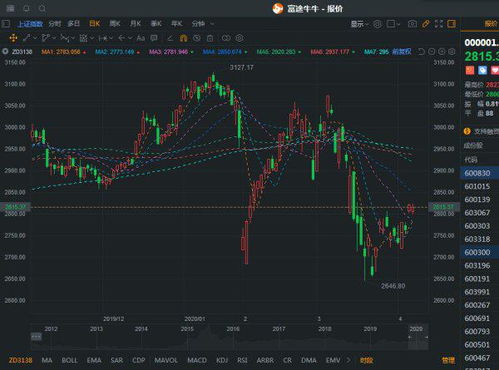Switch to 月K monthly chart tab
Image resolution: width=499 pixels, height=370 pixels.
pos(135,24)
